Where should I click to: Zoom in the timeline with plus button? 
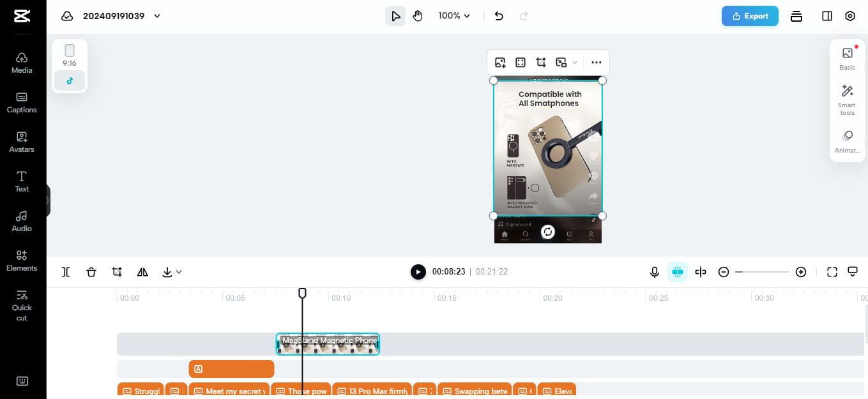(x=801, y=272)
